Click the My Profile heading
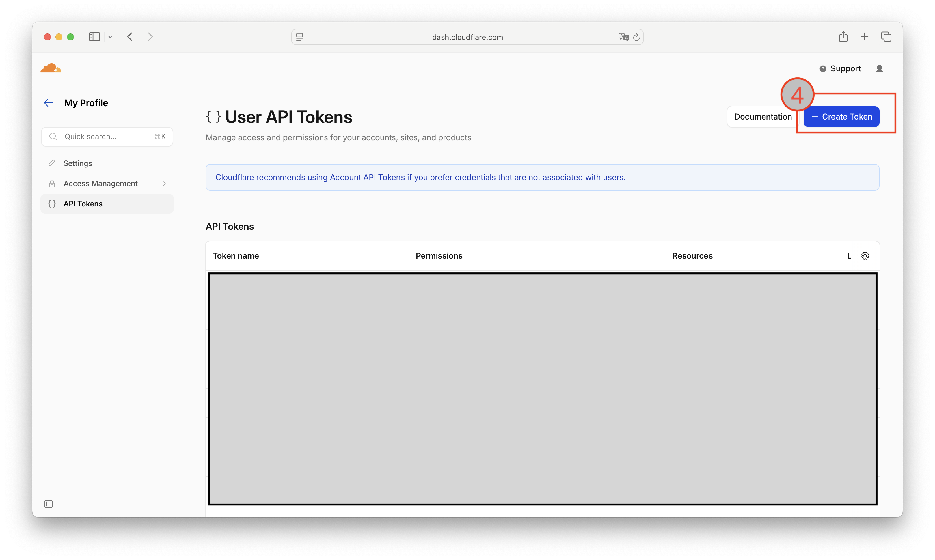The image size is (935, 560). point(86,103)
